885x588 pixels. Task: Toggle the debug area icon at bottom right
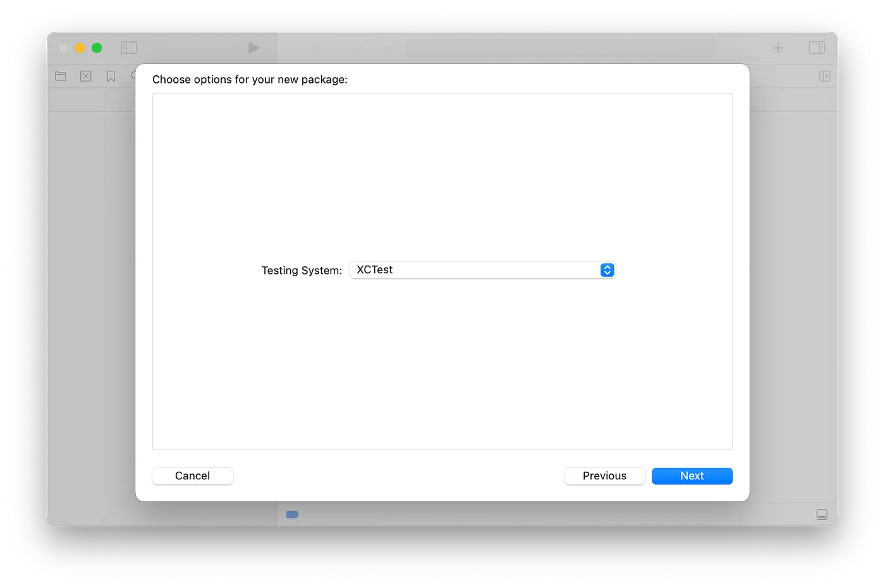coord(822,514)
